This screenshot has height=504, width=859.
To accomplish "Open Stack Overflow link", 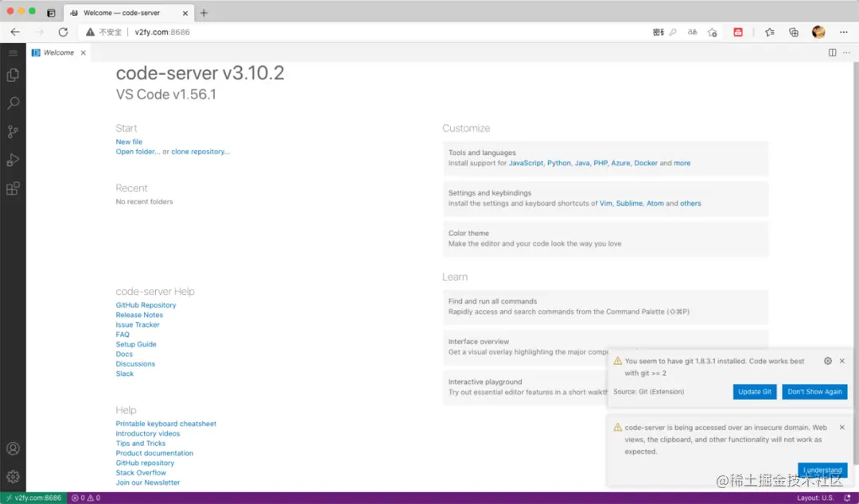I will point(141,473).
